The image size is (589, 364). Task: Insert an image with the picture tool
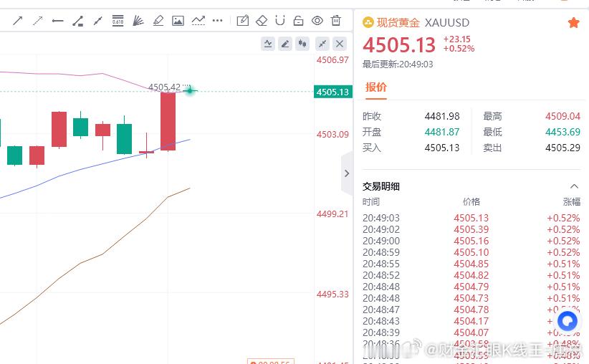tap(178, 21)
